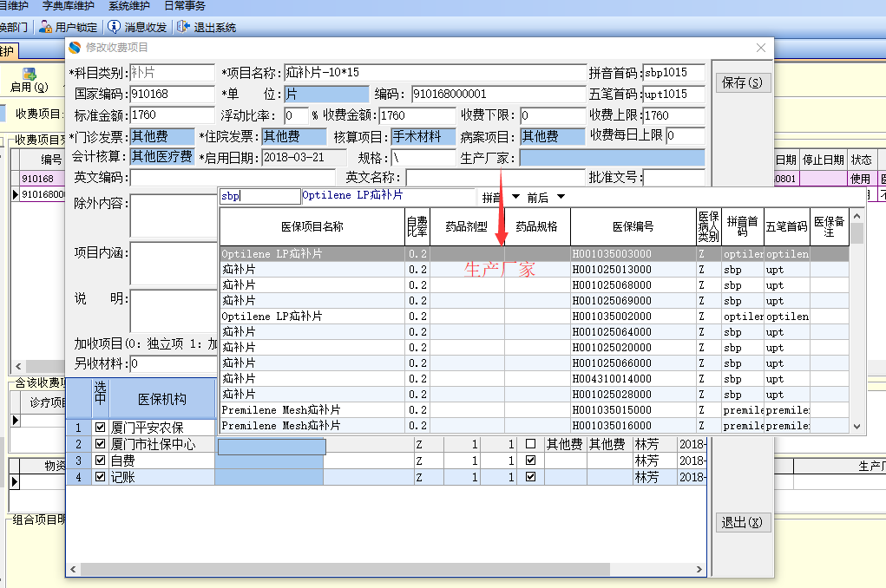The width and height of the screenshot is (886, 588).
Task: Click the 医保项目名称 column header
Action: point(312,226)
